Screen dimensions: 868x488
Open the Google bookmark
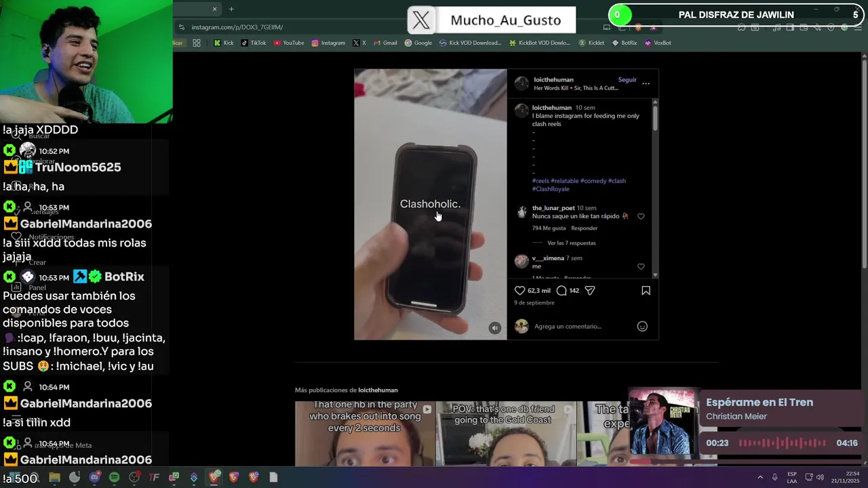coord(418,43)
